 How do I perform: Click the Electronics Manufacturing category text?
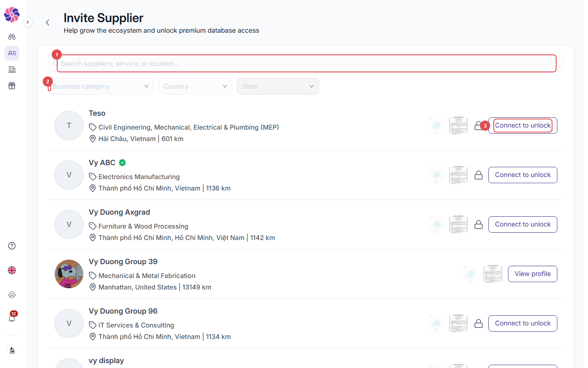point(139,177)
